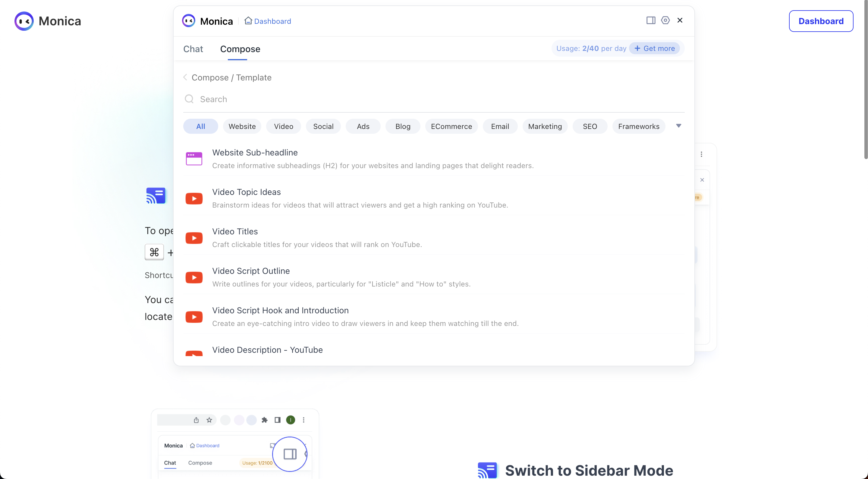868x479 pixels.
Task: Filter templates by ECommerce
Action: [451, 126]
